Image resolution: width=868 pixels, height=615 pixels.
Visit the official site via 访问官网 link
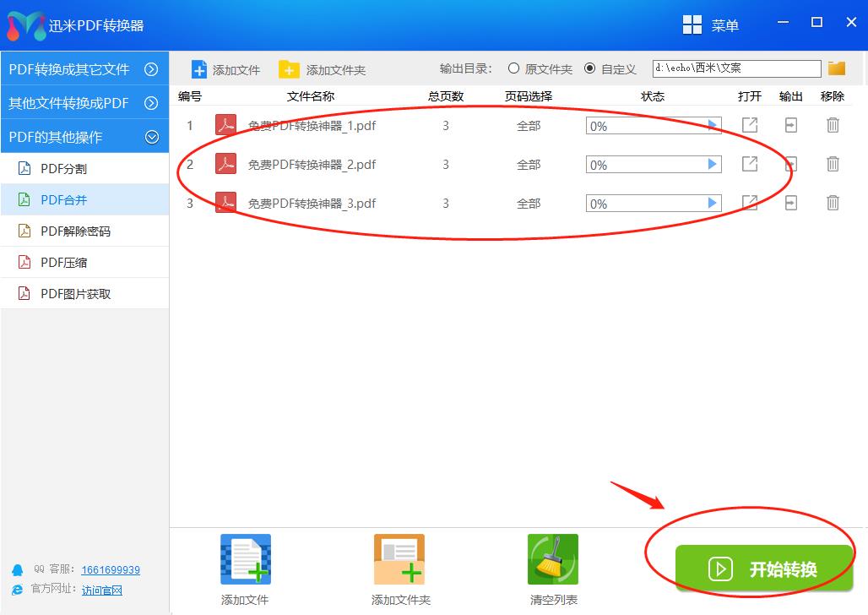101,590
